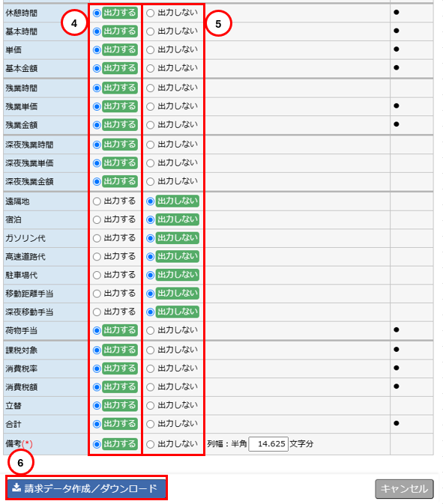Select 出力しない for 合計
This screenshot has height=504, width=443.
150,424
